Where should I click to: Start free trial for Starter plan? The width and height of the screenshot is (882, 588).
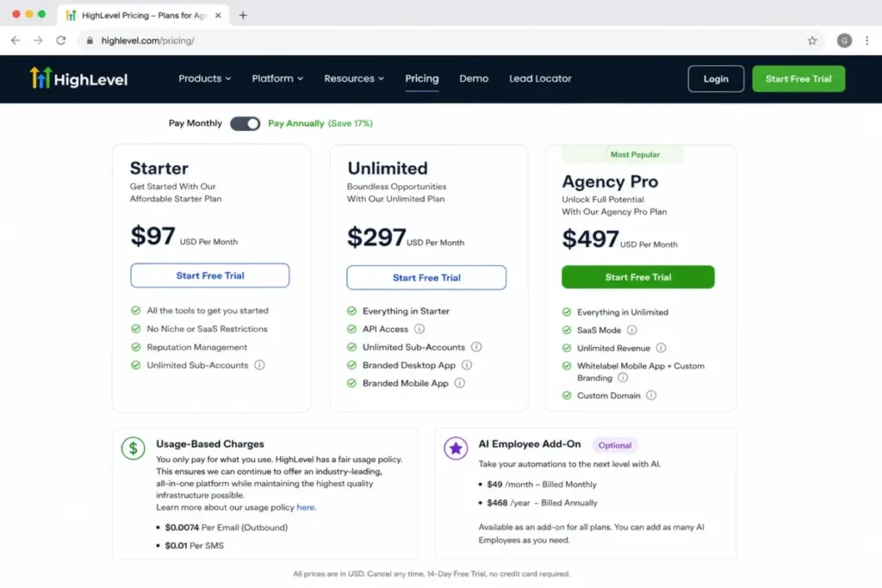click(x=210, y=275)
